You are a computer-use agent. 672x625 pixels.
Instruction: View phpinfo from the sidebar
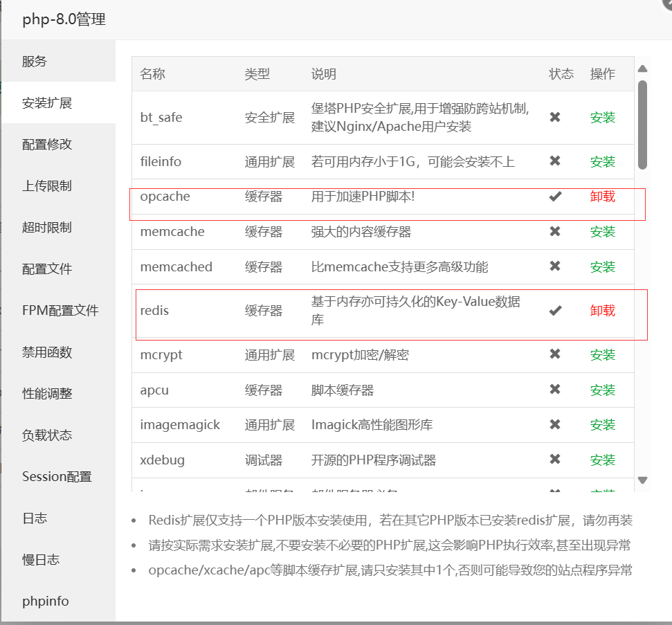[45, 601]
